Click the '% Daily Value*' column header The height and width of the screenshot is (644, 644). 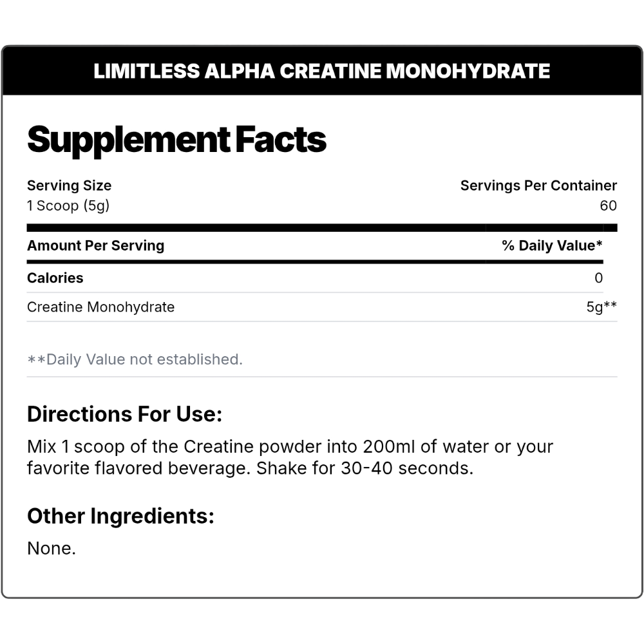tap(552, 245)
